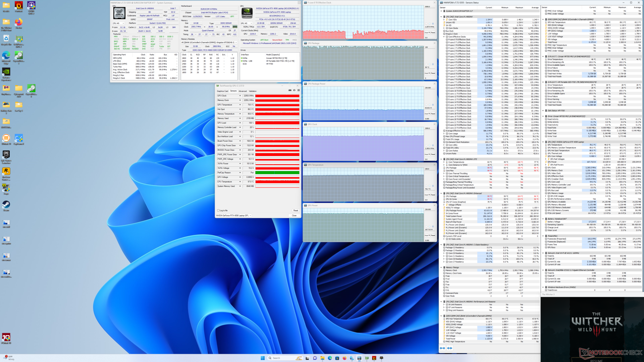
Task: Collapse CPU Intel Core i9-14900HX sensor group
Action: [441, 17]
